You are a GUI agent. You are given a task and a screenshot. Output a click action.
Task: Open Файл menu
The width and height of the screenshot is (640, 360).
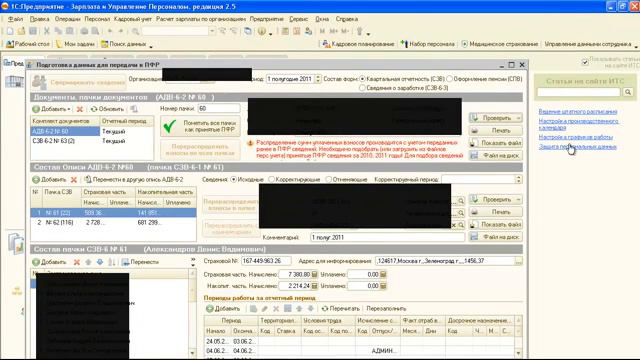point(15,19)
